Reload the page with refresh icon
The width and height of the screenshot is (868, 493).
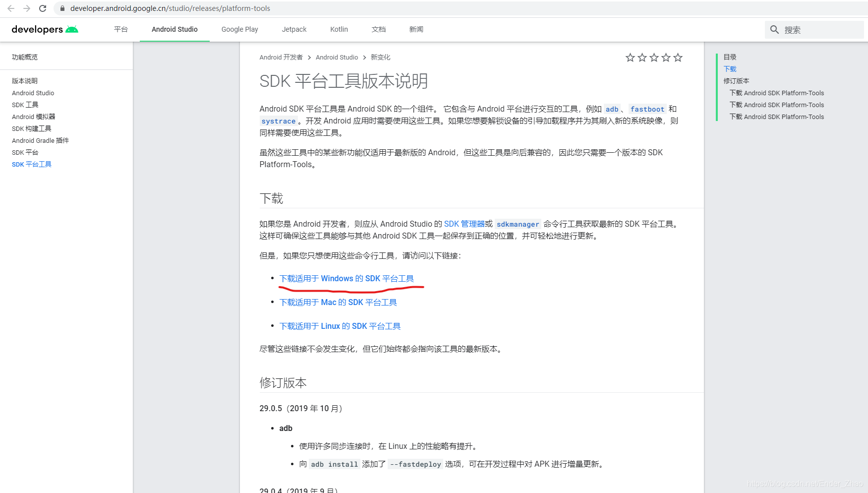(43, 8)
